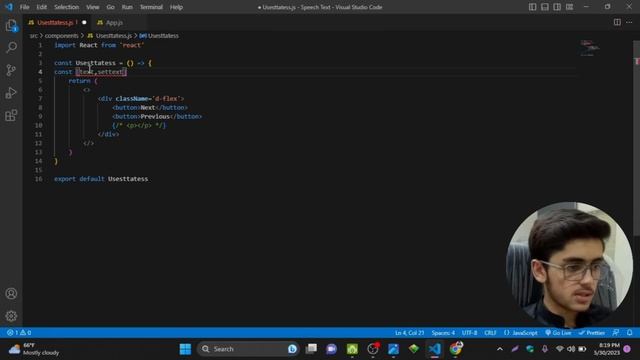Screen dimensions: 640x360
Task: Click 'export default Usesttatess' code line
Action: (x=101, y=179)
